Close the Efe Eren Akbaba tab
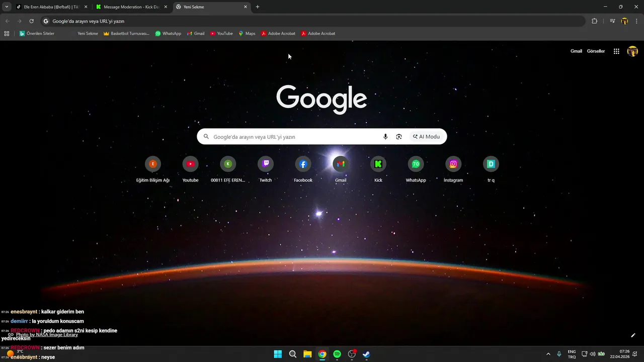Viewport: 644px width, 362px height. click(86, 7)
